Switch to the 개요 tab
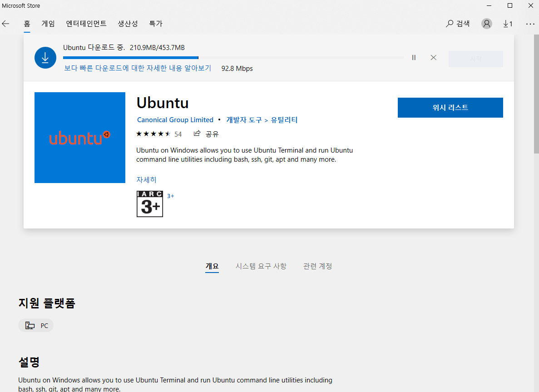 point(212,266)
